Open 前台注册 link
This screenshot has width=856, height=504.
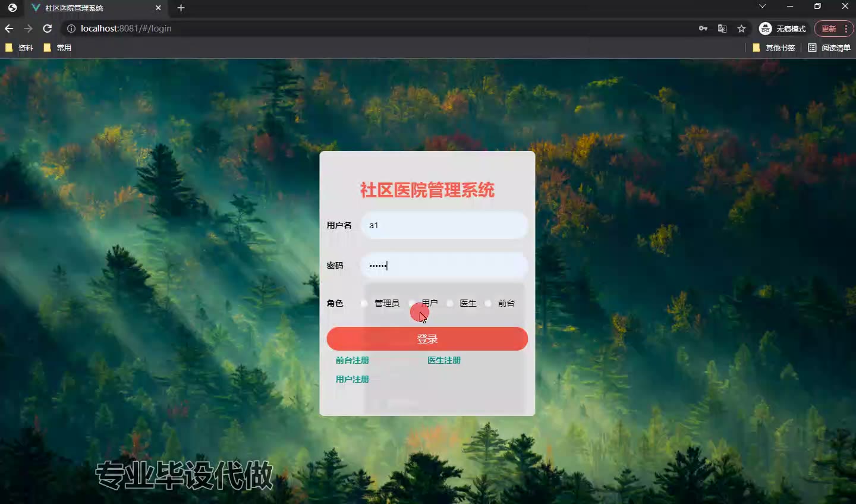[x=352, y=360]
